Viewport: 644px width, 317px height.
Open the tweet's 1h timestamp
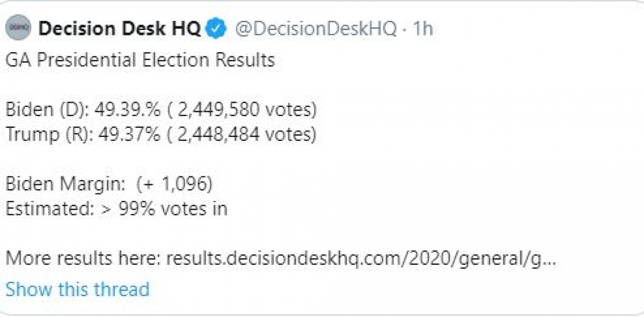point(422,28)
